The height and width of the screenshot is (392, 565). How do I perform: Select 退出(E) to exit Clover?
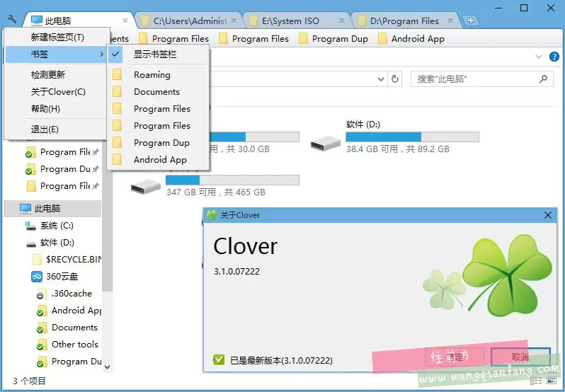click(x=56, y=129)
